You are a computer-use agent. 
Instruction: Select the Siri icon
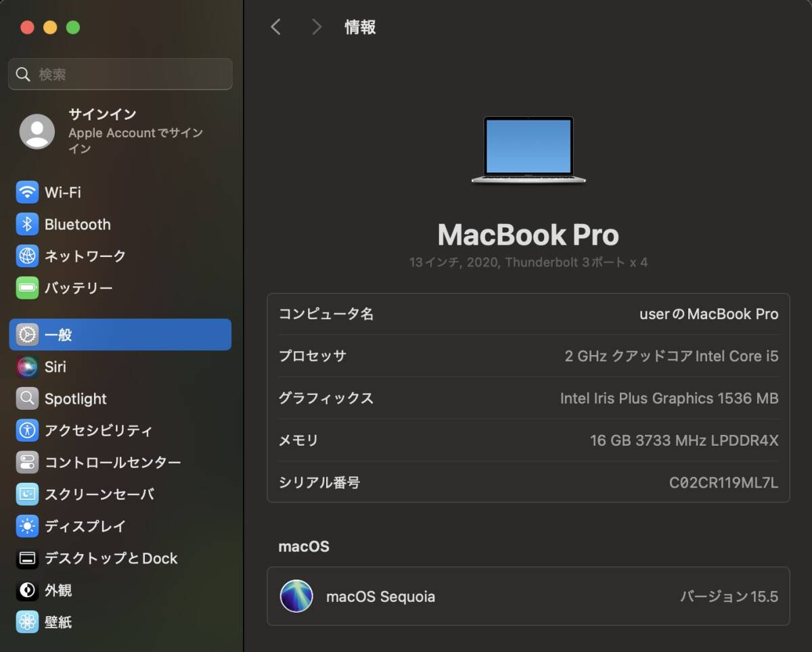pos(27,367)
